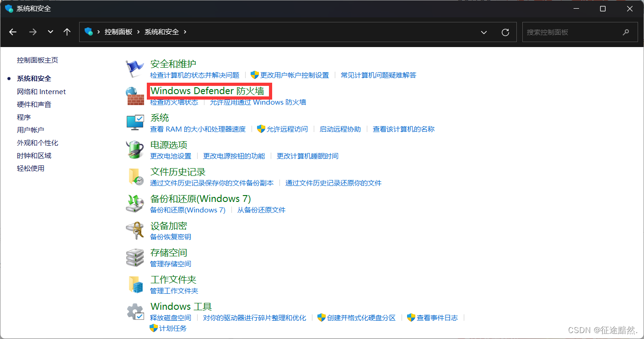Click the refresh button in address bar

(505, 32)
